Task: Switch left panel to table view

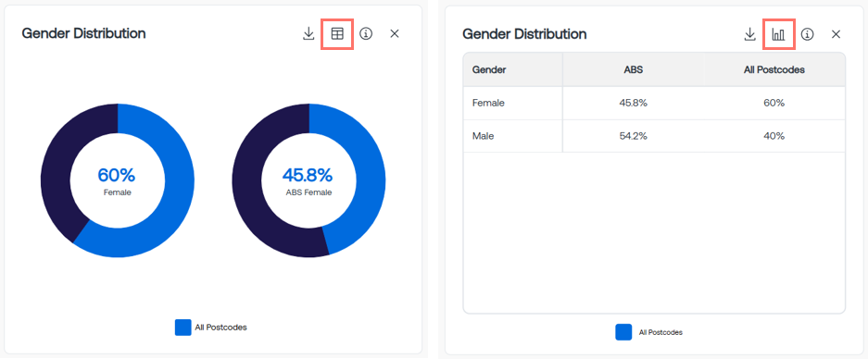Action: tap(337, 33)
